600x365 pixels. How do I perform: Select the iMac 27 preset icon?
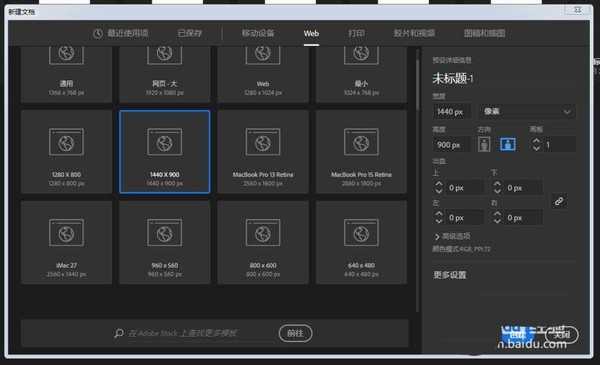click(66, 233)
